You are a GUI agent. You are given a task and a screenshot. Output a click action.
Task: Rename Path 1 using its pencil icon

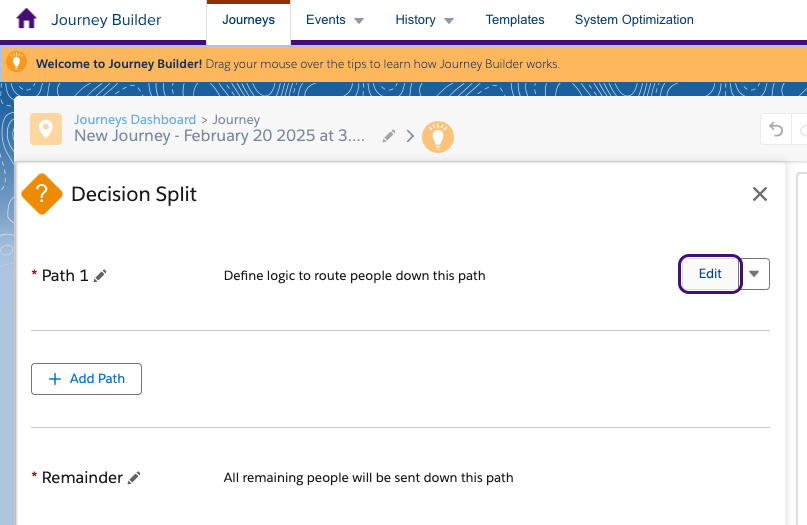click(100, 276)
